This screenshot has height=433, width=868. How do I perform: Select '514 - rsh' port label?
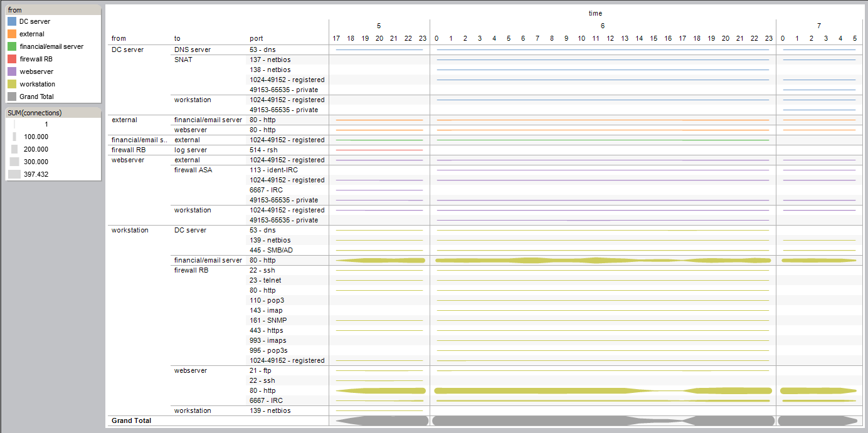(264, 150)
